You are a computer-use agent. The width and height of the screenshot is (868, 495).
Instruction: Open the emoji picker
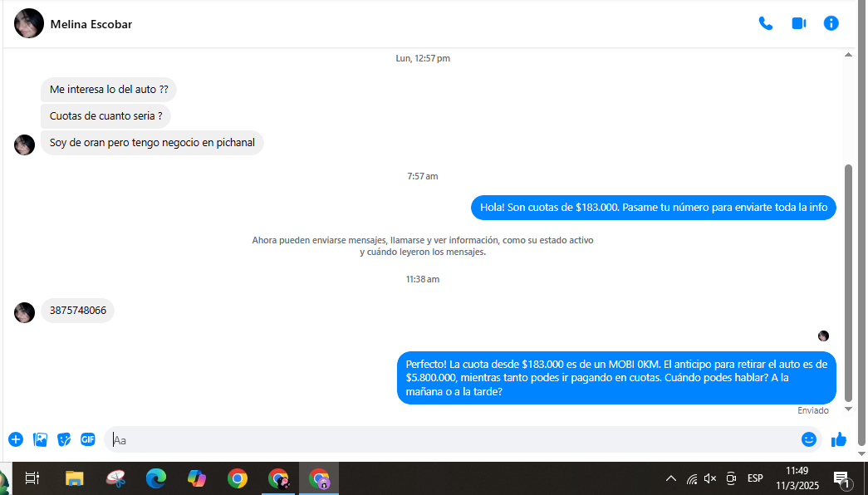point(809,439)
